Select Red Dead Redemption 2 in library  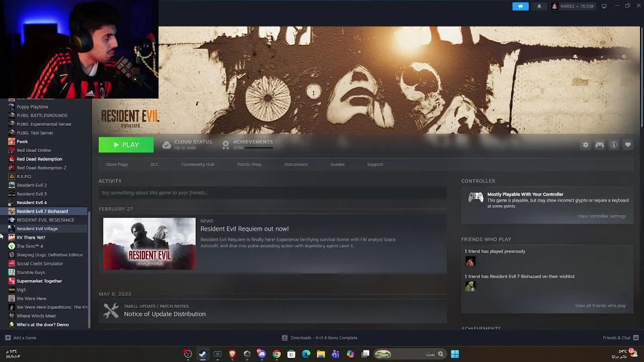41,167
